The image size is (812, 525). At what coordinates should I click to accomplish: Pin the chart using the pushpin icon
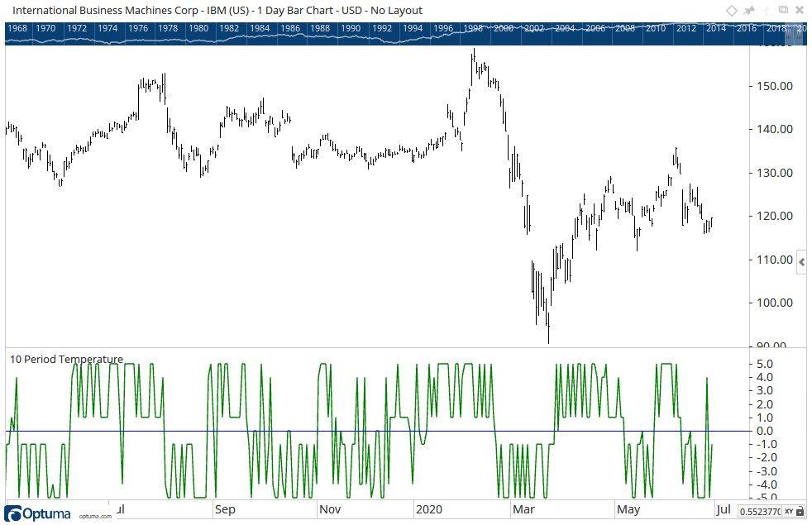[x=749, y=11]
